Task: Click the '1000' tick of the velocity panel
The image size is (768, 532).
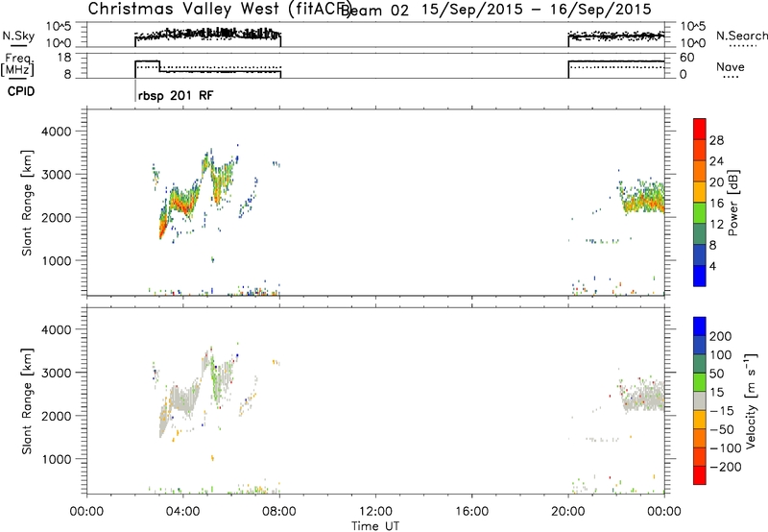Action: (x=57, y=459)
